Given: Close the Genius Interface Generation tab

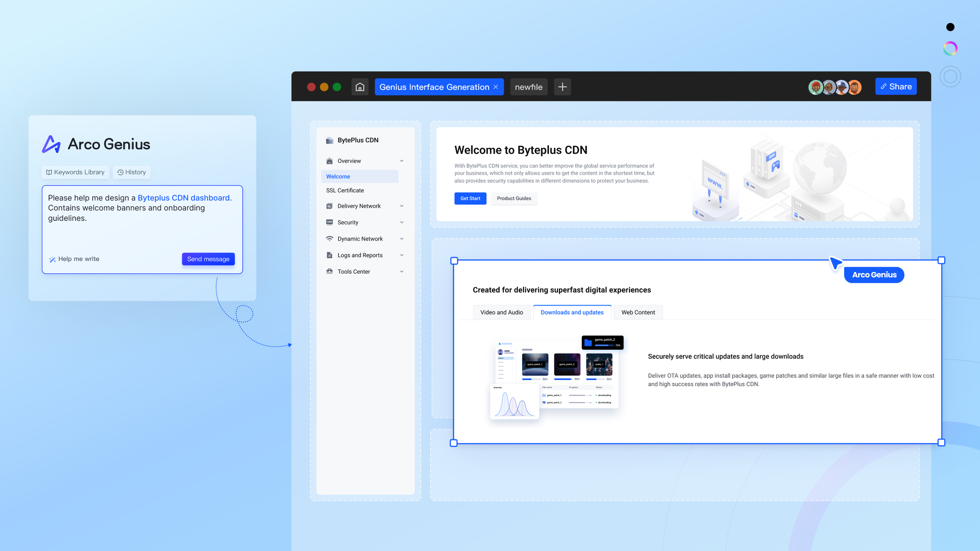Looking at the screenshot, I should (496, 87).
